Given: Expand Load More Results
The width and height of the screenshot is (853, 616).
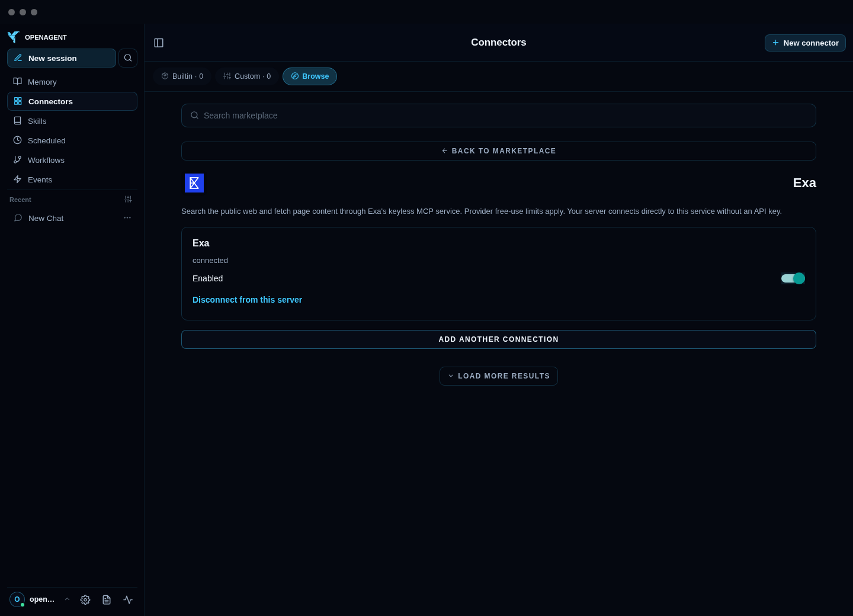Looking at the screenshot, I should [499, 376].
